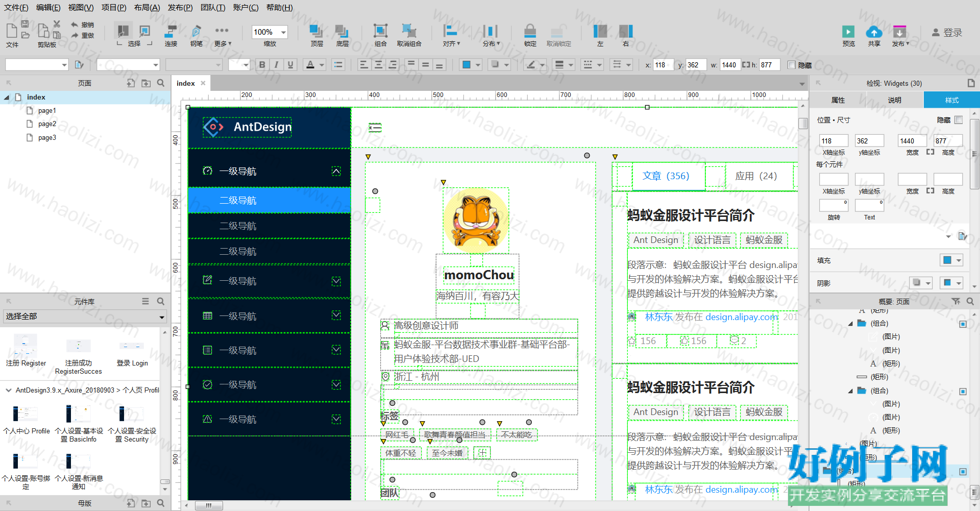Search pages in Pages panel
This screenshot has height=511, width=980.
click(x=161, y=83)
